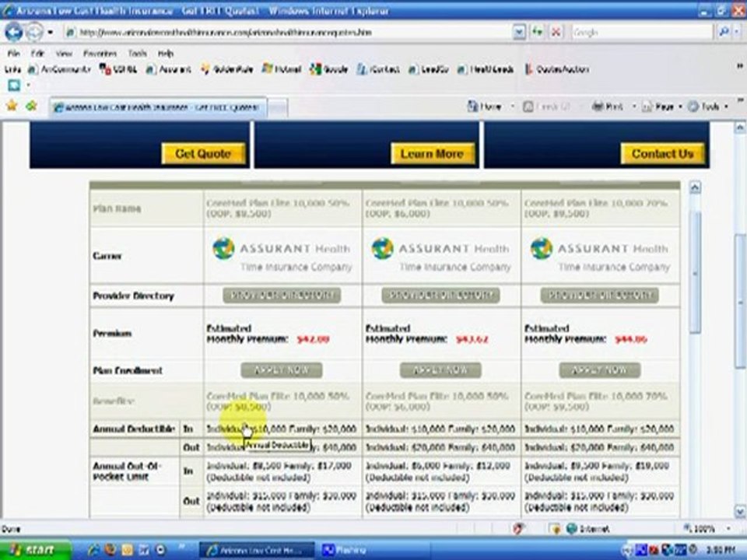Click Apply Now for the $43 premium plan
This screenshot has height=560, width=747.
(440, 370)
